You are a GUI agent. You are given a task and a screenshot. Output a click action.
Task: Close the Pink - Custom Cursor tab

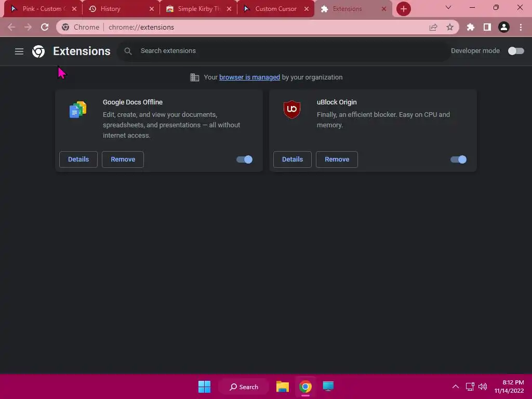point(74,9)
